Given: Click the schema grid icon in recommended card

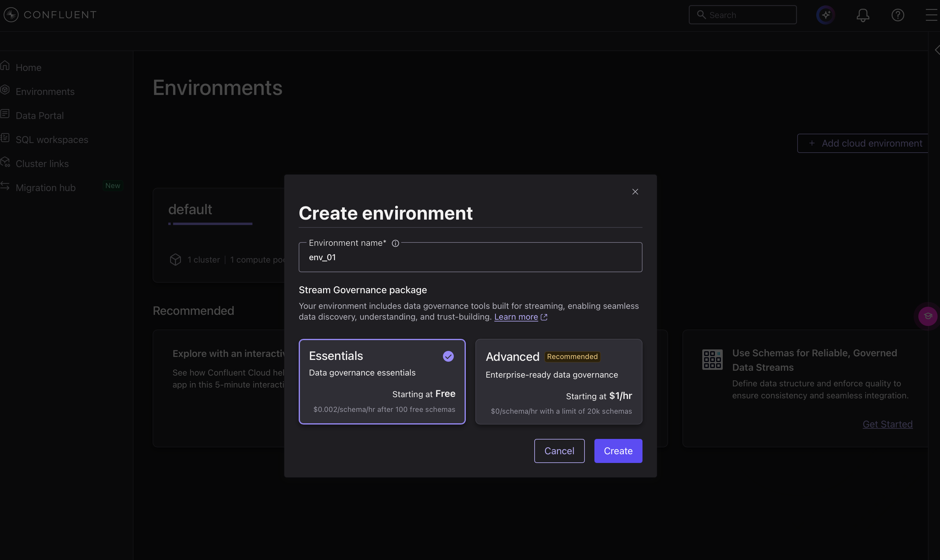Looking at the screenshot, I should [x=712, y=360].
